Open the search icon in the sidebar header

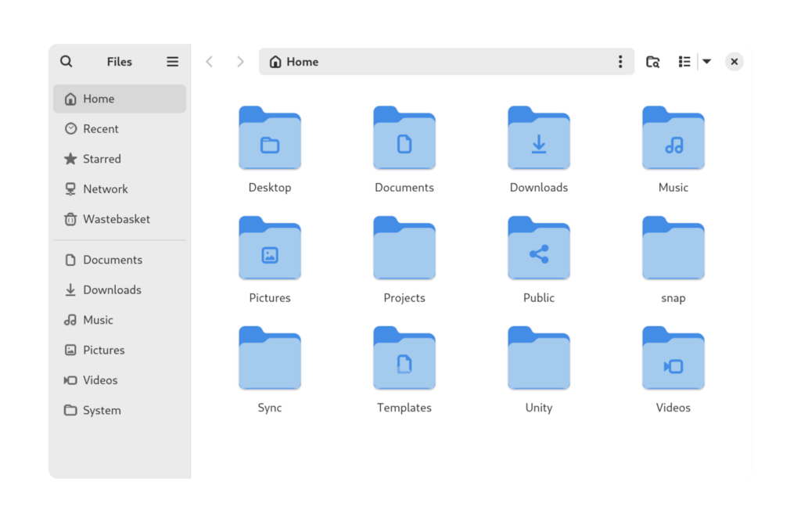click(66, 61)
